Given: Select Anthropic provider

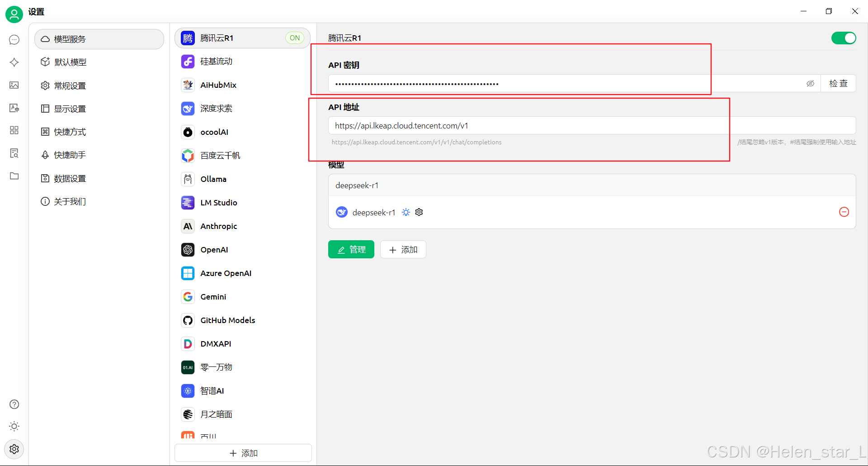Looking at the screenshot, I should (242, 226).
